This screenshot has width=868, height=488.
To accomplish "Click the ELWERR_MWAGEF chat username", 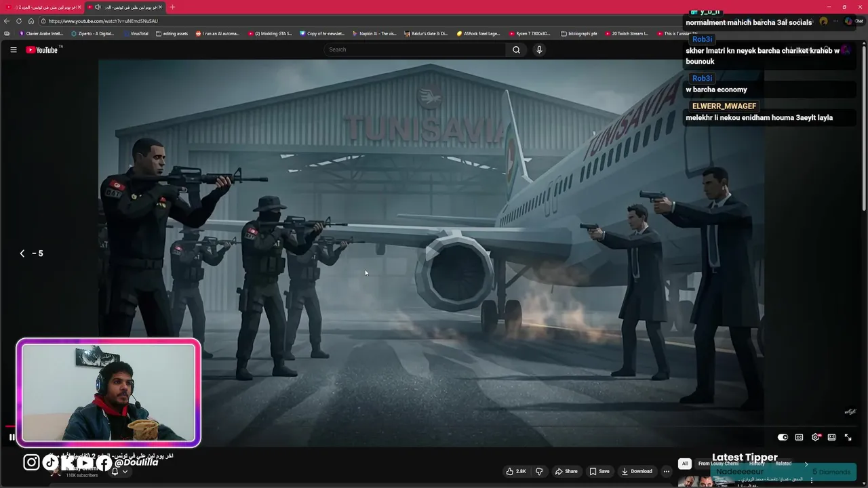I will (724, 106).
